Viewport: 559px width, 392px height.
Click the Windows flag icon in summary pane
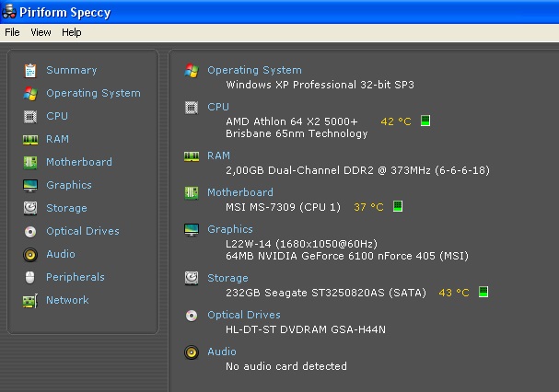(192, 71)
